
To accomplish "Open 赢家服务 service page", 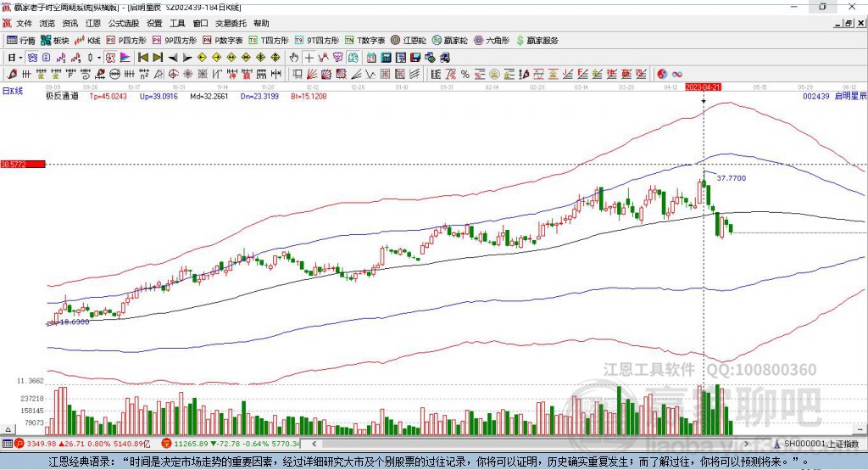I will (x=537, y=41).
